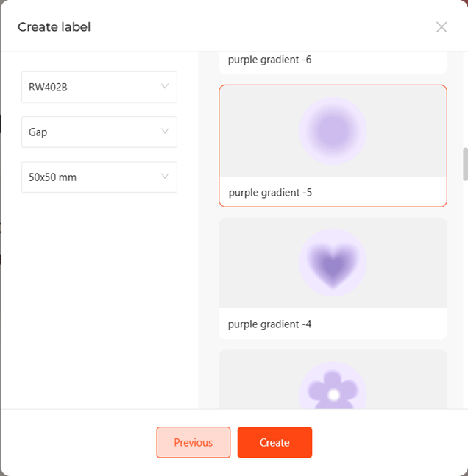The width and height of the screenshot is (468, 476).
Task: Click the white center of the flower graphic
Action: [x=334, y=395]
